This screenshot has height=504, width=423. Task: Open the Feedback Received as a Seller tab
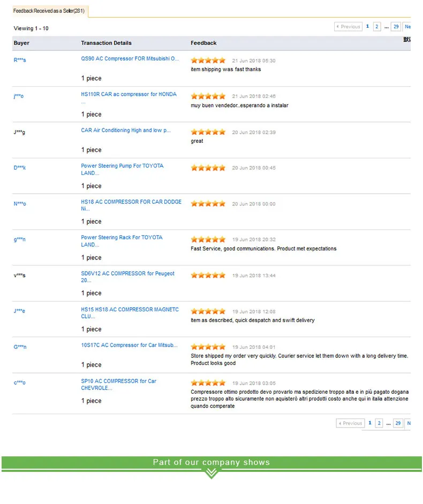tap(49, 11)
